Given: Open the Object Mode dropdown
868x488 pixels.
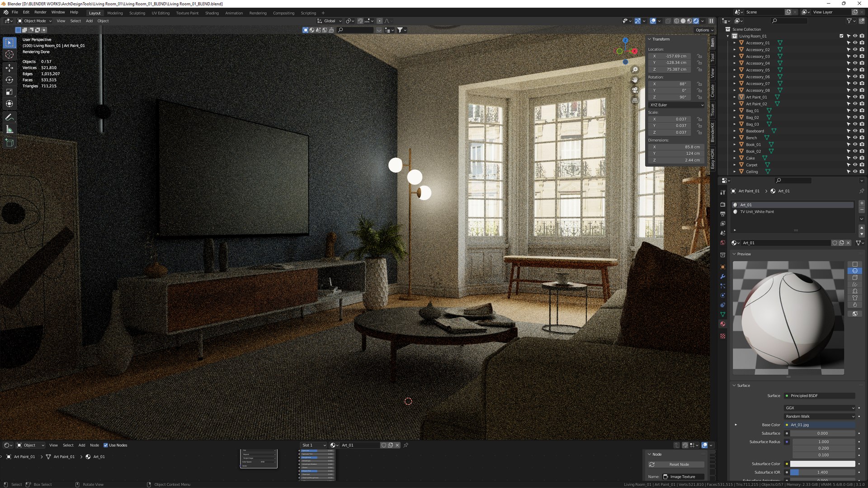Looking at the screenshot, I should 34,21.
